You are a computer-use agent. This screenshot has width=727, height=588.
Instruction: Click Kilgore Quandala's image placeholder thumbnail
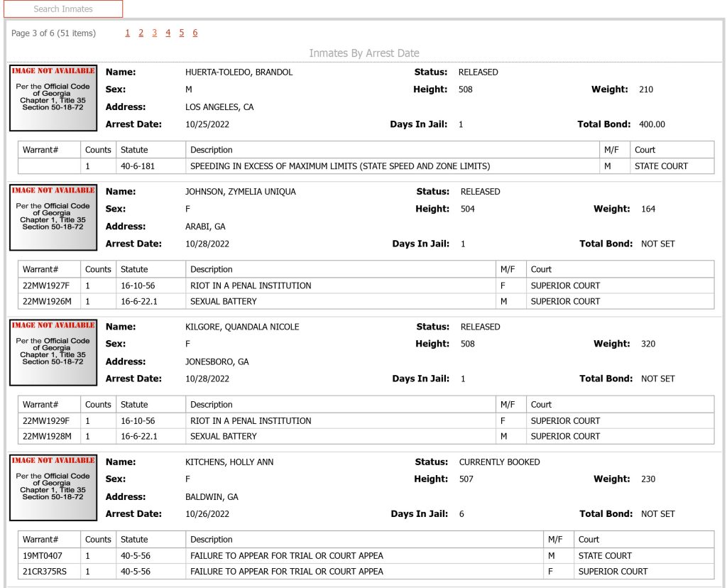coord(53,352)
